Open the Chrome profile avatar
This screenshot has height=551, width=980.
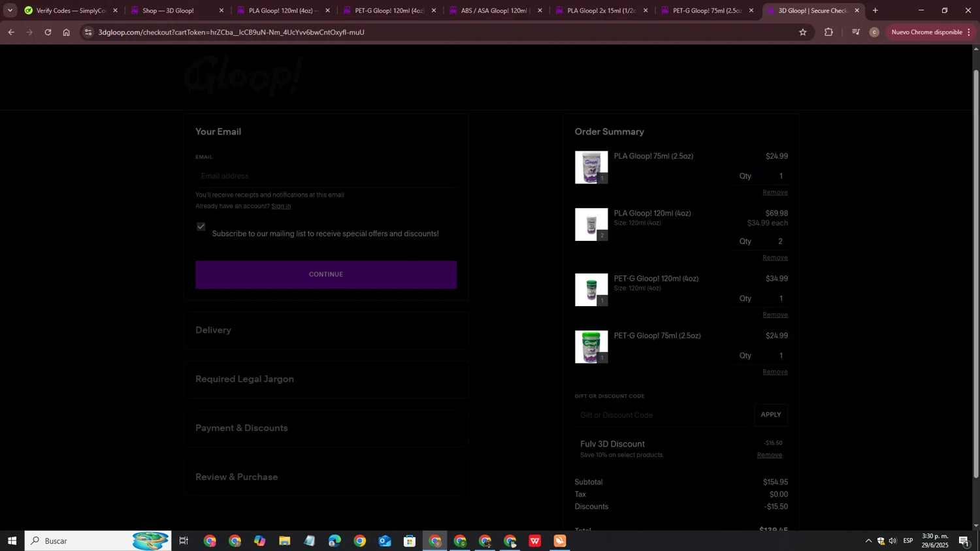pyautogui.click(x=874, y=32)
